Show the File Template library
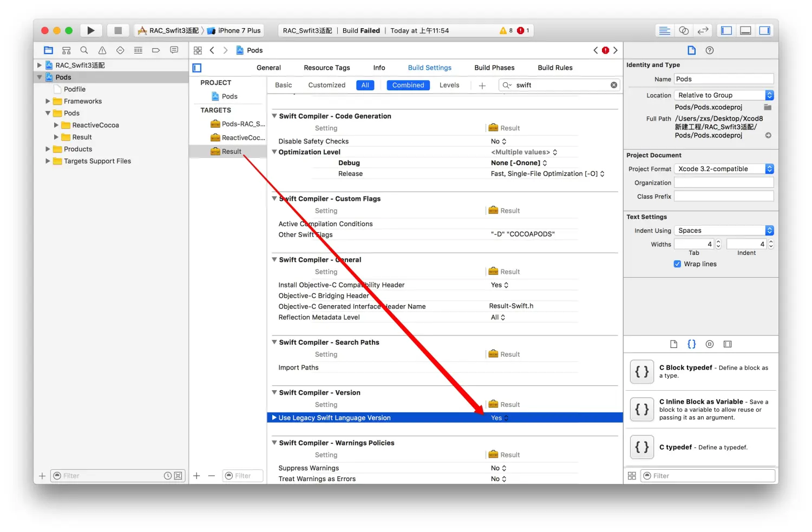This screenshot has height=532, width=812. pos(673,344)
